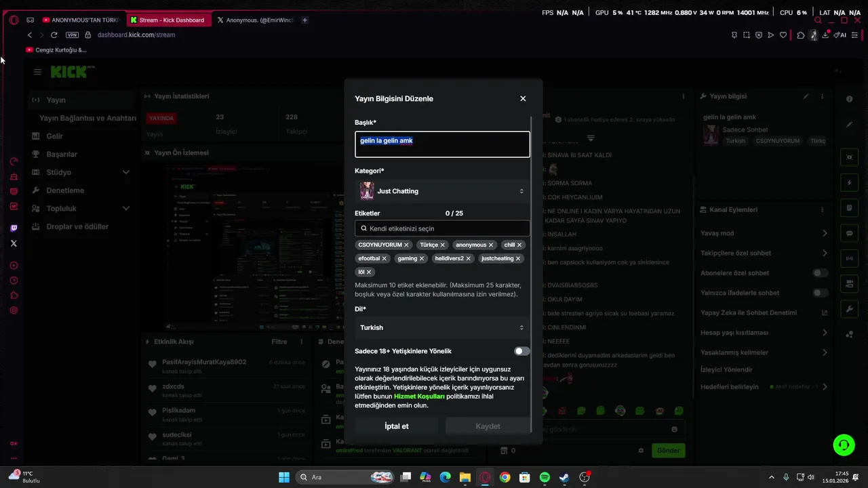Open Yasaklanmış kelimeler chevron
868x488 pixels.
coord(825,352)
